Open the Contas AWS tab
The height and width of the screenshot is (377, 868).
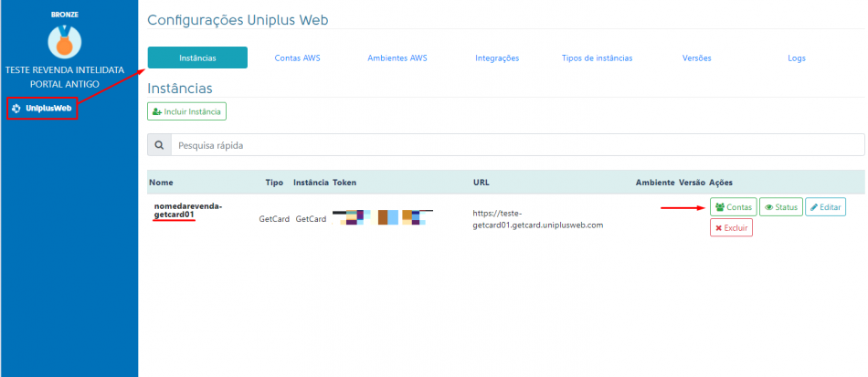297,58
